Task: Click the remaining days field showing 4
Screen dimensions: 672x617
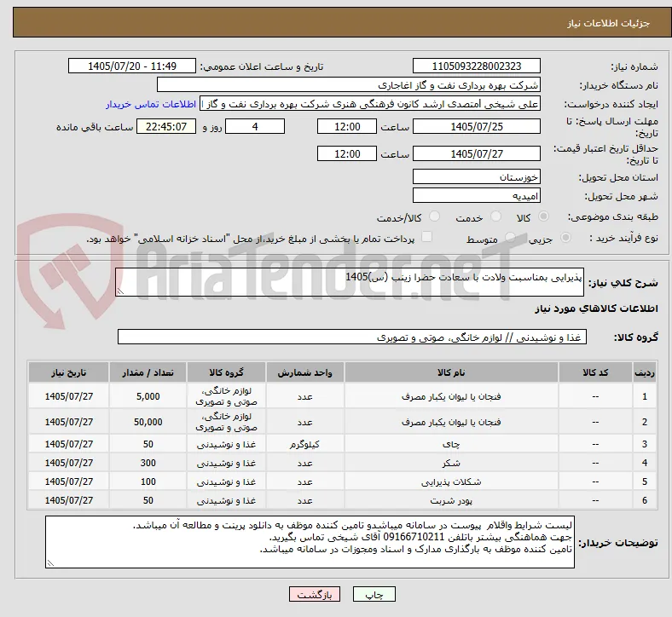Action: click(255, 126)
